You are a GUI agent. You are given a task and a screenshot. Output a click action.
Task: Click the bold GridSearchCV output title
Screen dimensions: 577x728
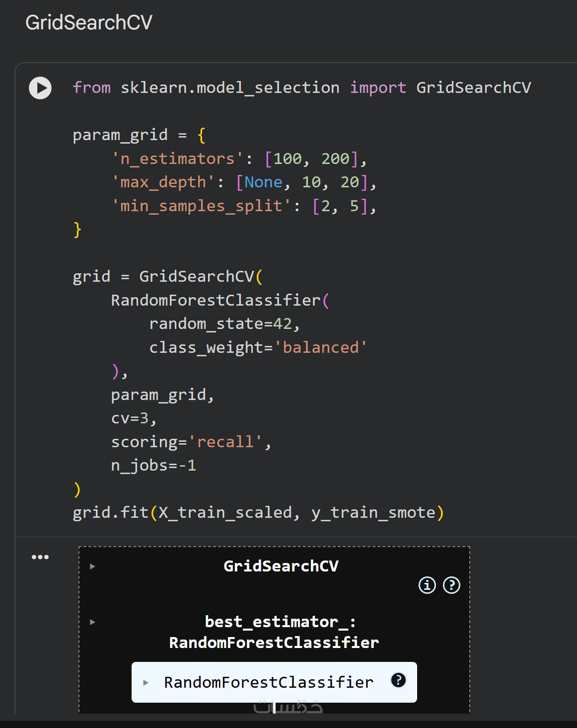point(281,566)
